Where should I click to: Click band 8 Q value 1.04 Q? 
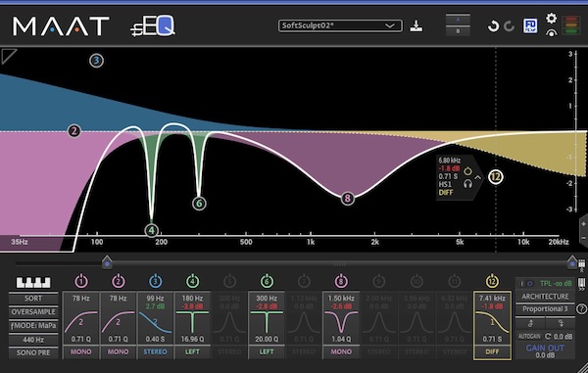coord(341,340)
